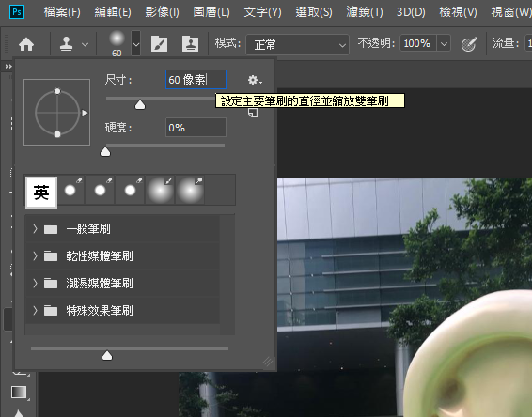Select the soft round brush with smudge badge
The image size is (532, 417).
click(190, 190)
